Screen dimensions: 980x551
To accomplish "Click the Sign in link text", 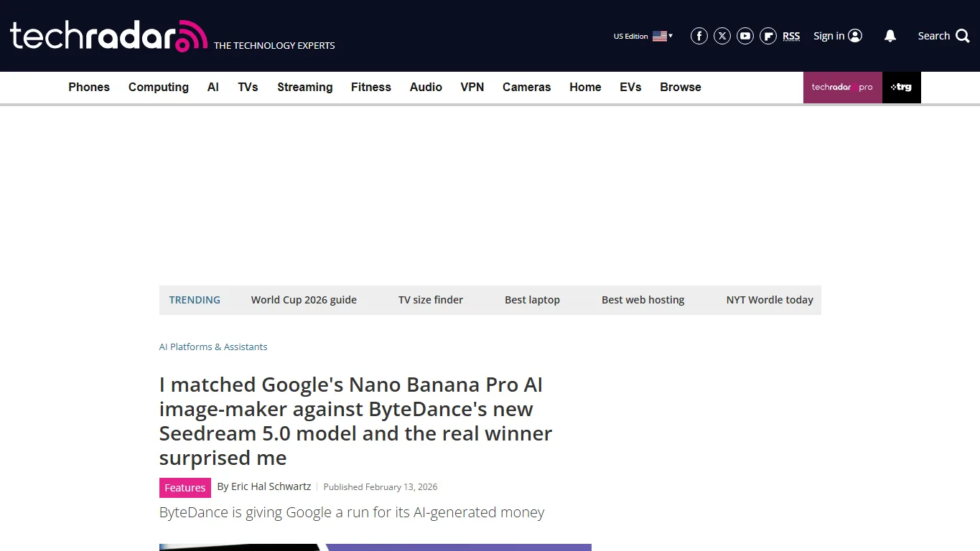I will 829,36.
